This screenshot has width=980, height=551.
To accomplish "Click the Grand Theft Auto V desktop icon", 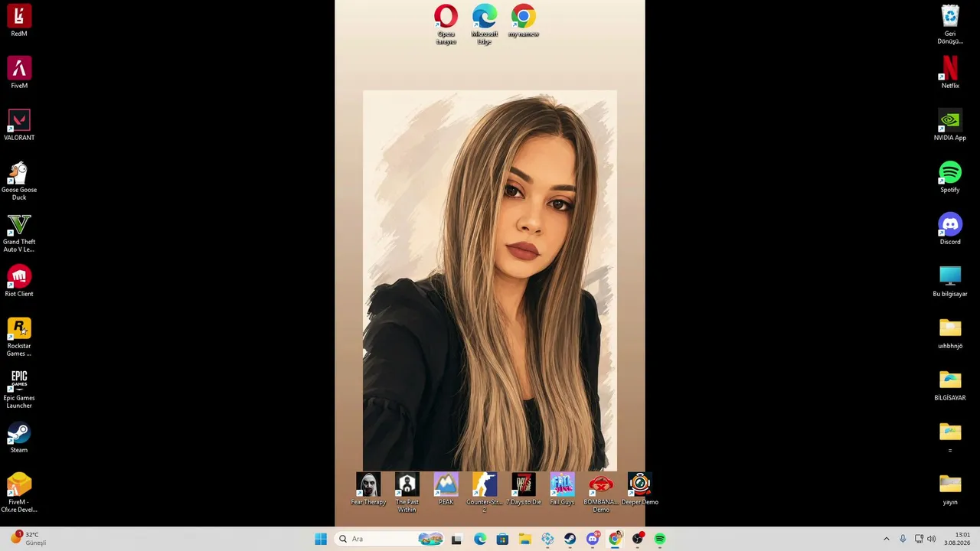I will pos(19,233).
